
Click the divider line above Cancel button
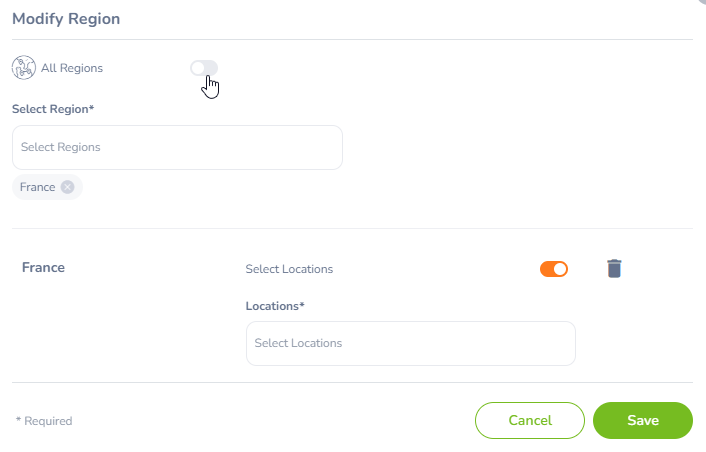pos(353,383)
